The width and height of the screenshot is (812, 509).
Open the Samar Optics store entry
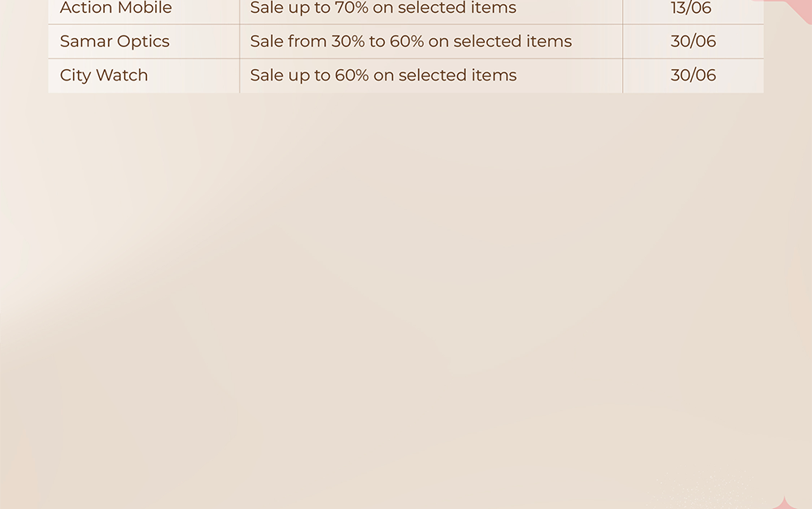click(114, 41)
